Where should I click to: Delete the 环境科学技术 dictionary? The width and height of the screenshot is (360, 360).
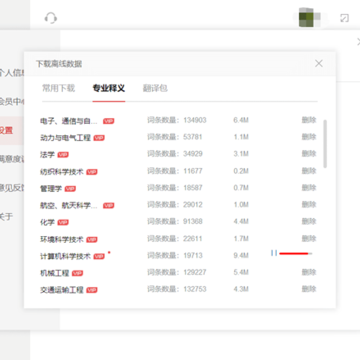pyautogui.click(x=309, y=238)
